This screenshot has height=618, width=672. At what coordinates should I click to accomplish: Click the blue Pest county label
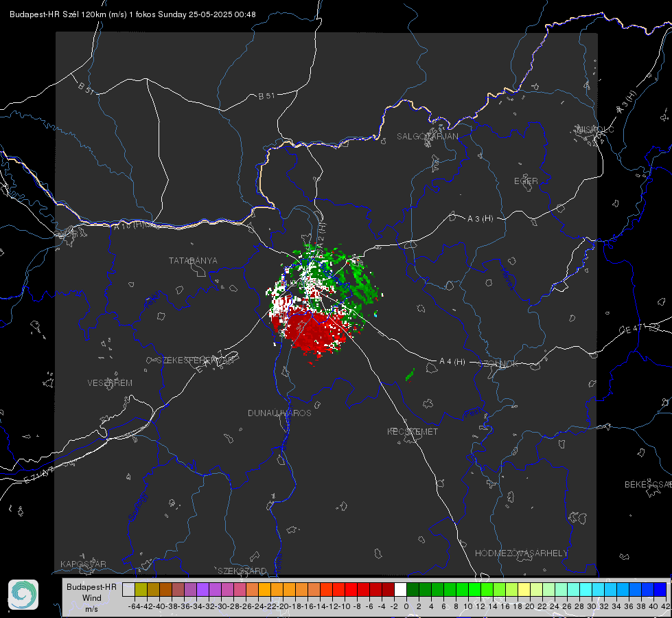(x=473, y=413)
